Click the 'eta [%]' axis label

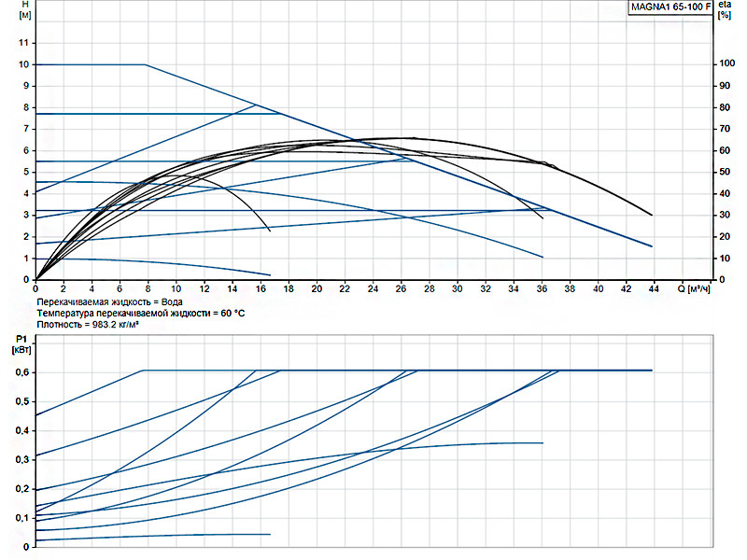(x=725, y=9)
